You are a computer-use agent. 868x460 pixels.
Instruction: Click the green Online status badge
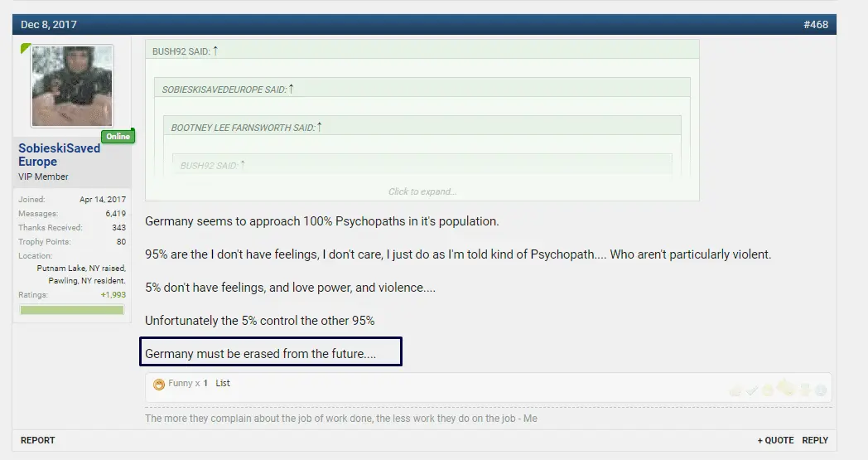point(118,136)
